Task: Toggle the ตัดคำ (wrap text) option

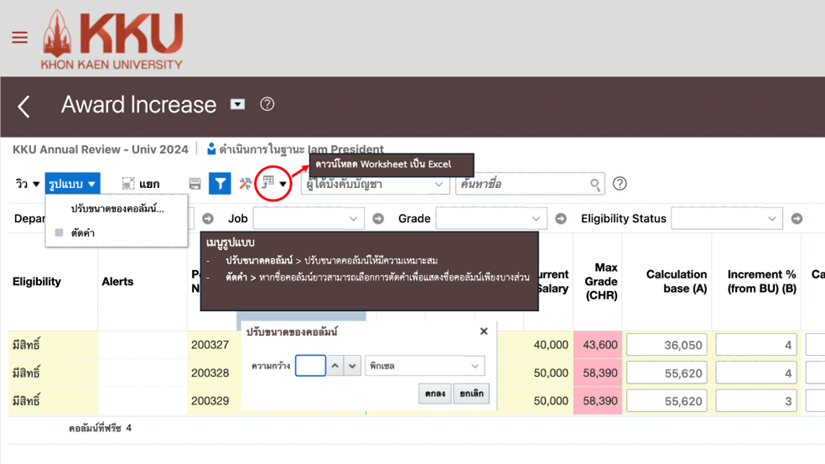Action: click(82, 233)
